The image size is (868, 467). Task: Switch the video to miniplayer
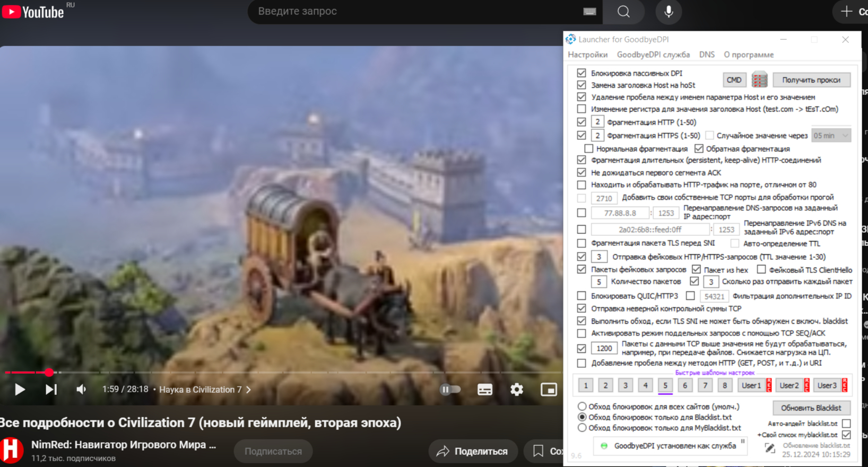(x=549, y=390)
